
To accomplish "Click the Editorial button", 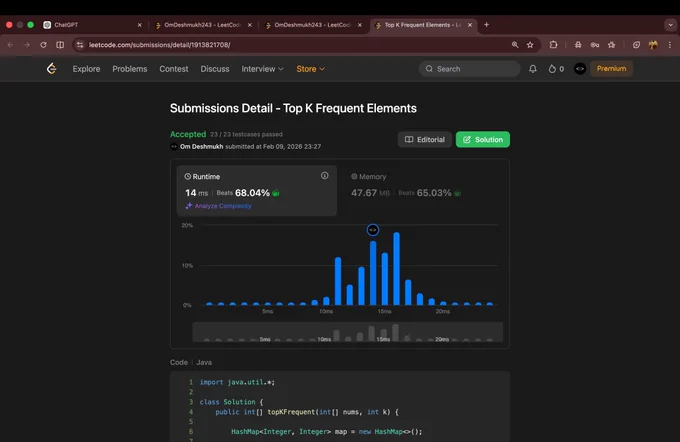I will click(x=425, y=139).
